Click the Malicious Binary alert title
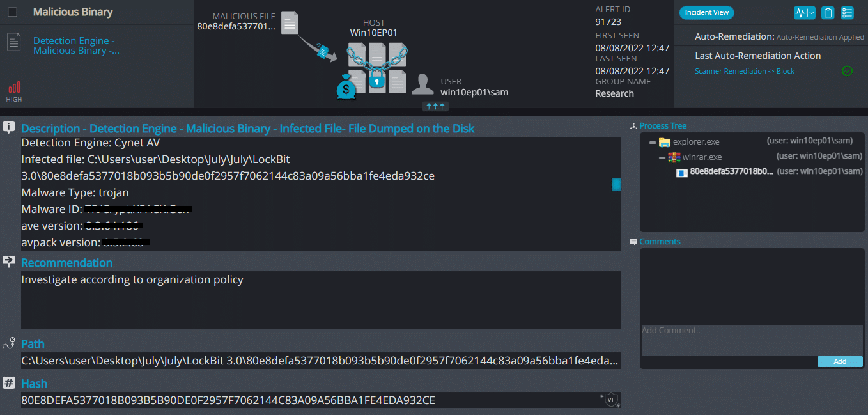The width and height of the screenshot is (868, 415). (73, 12)
